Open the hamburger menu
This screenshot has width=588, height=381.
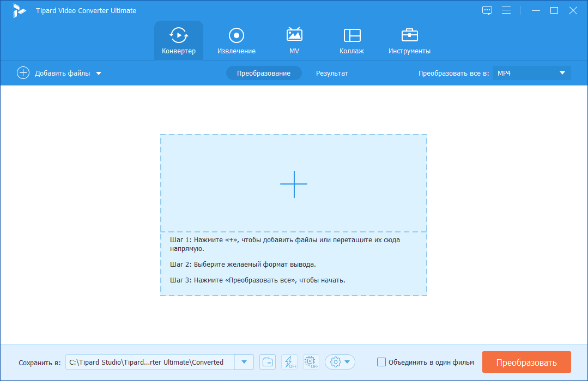[x=506, y=10]
